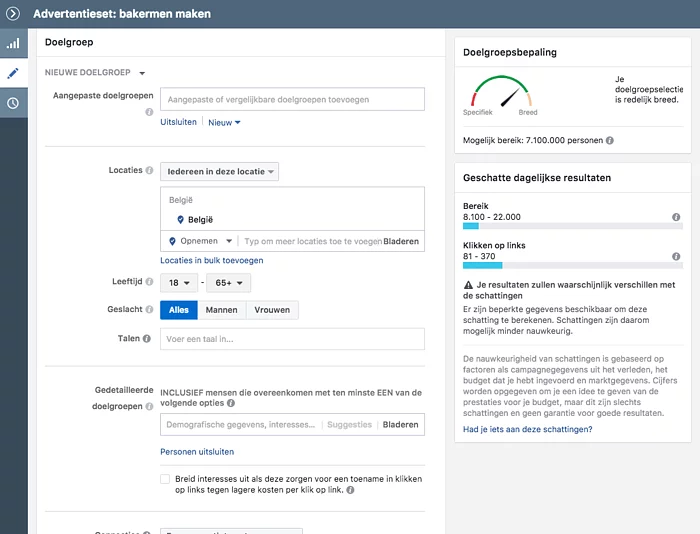
Task: Show info icon beside Locaties
Action: (149, 170)
